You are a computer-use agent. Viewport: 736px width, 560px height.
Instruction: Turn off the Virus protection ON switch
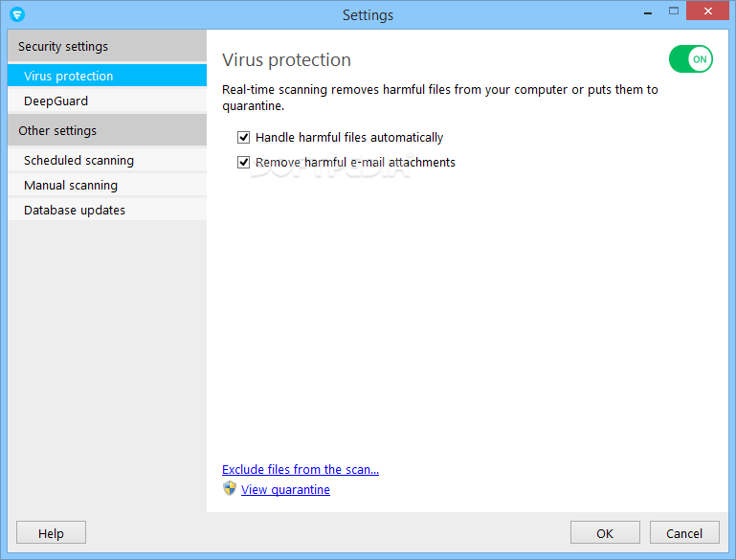pos(690,59)
